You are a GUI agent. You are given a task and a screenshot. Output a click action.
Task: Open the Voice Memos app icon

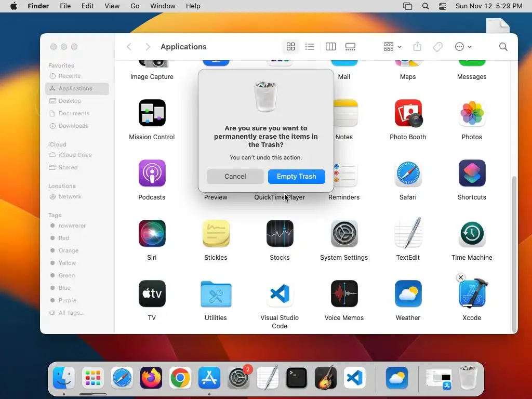pos(344,294)
